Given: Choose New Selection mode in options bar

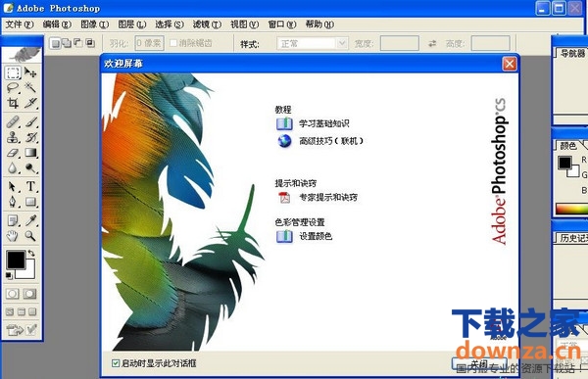Looking at the screenshot, I should 55,43.
